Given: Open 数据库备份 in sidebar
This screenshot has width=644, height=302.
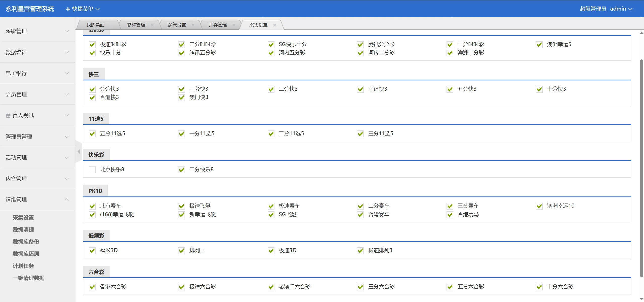Looking at the screenshot, I should click(26, 242).
